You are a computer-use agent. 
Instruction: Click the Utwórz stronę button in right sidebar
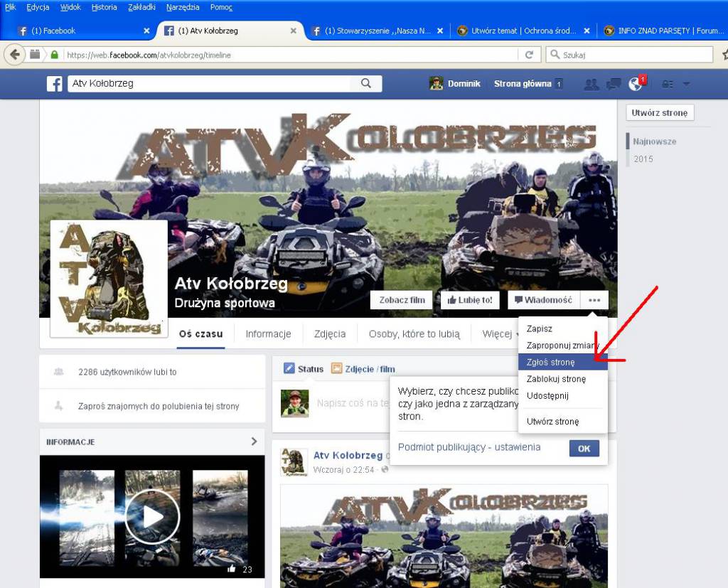coord(660,112)
